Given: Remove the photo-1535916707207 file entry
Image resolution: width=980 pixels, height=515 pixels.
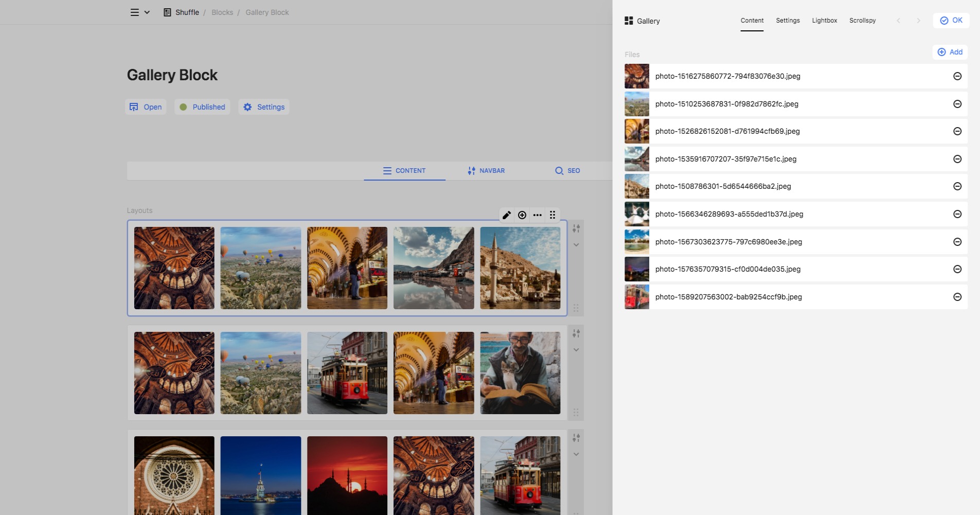Looking at the screenshot, I should [x=957, y=159].
